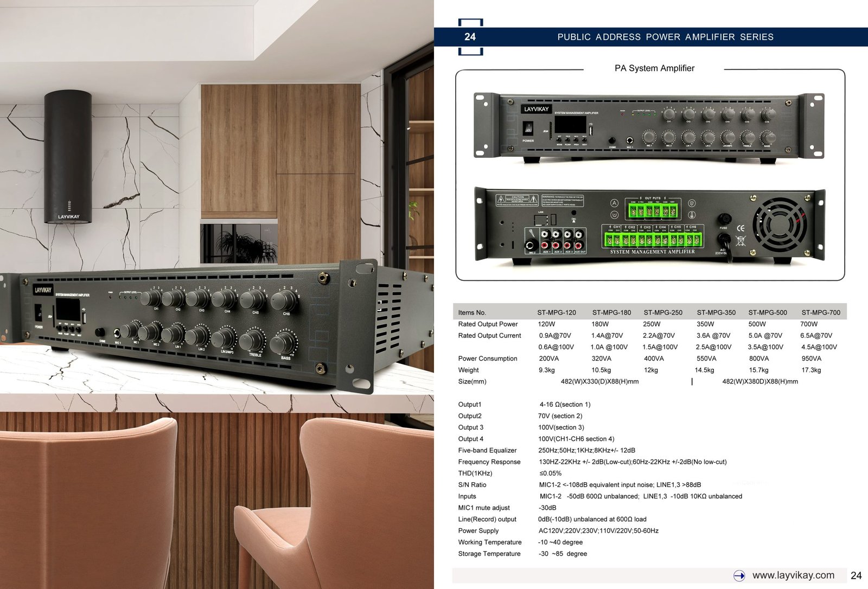Click the AUX OUT RCA jacks on rear panel
This screenshot has width=868, height=589.
[579, 240]
